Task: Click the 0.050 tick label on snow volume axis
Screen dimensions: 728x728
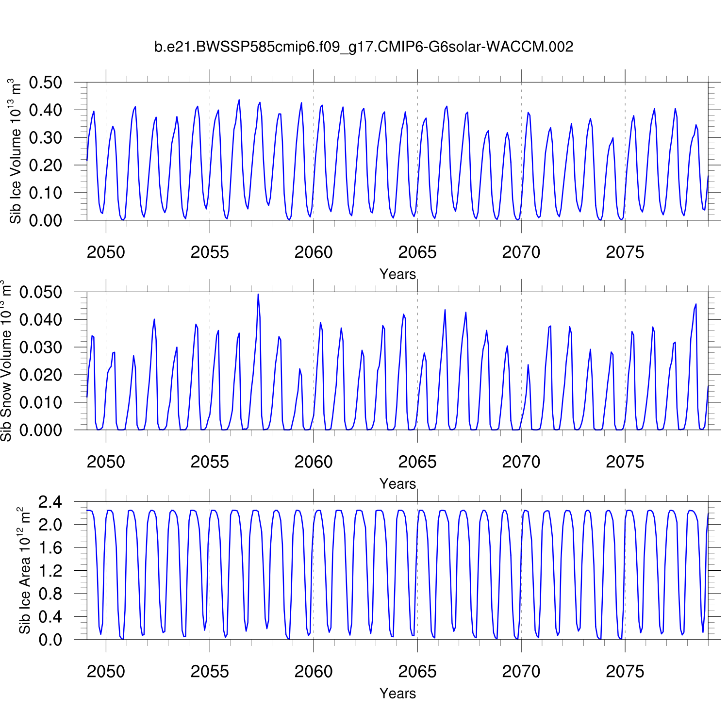Action: click(41, 292)
